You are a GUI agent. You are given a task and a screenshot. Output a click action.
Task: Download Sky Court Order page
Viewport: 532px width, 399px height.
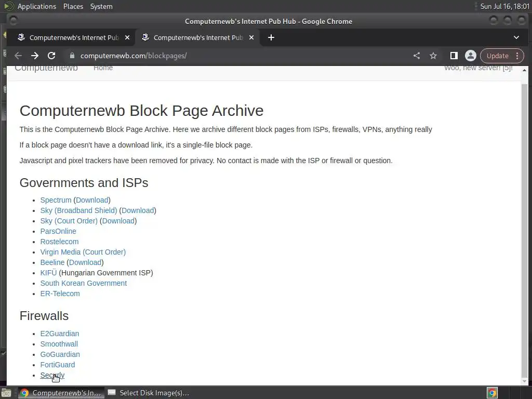click(118, 221)
